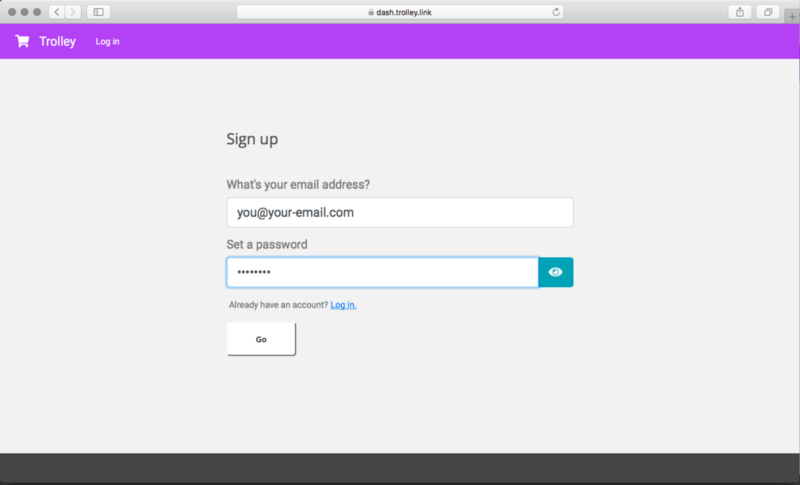Viewport: 800px width, 485px height.
Task: Reload the page with the refresh icon
Action: point(556,12)
